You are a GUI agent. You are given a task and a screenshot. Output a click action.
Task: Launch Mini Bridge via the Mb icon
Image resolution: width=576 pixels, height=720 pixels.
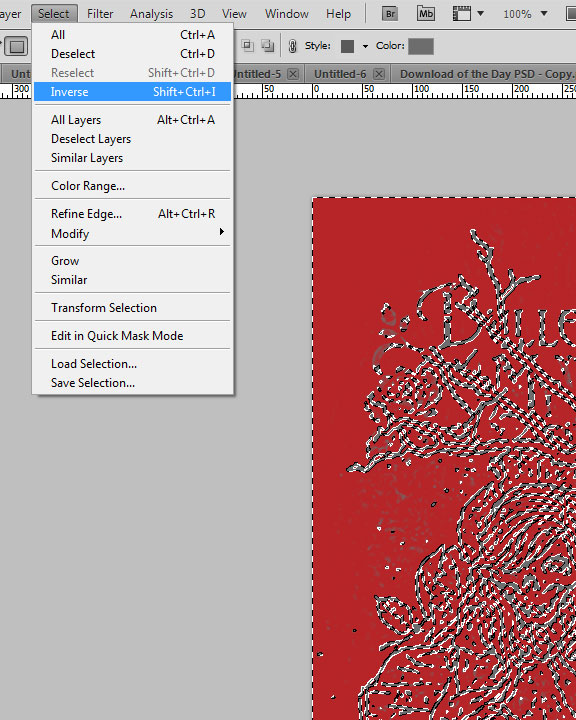[x=425, y=14]
